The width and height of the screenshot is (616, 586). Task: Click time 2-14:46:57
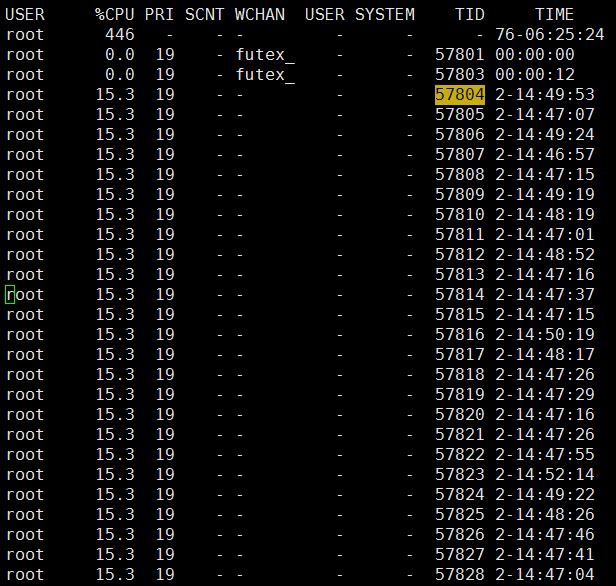545,155
